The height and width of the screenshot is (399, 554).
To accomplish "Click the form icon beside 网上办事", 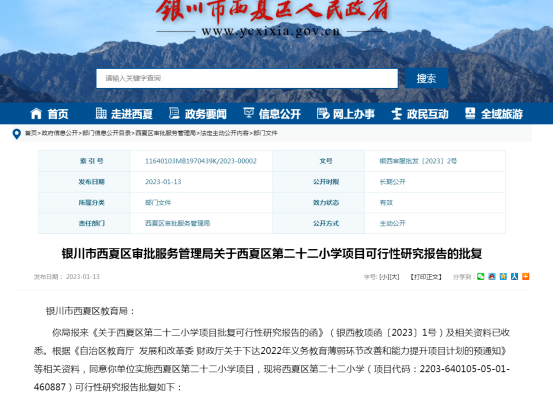I will coord(323,113).
